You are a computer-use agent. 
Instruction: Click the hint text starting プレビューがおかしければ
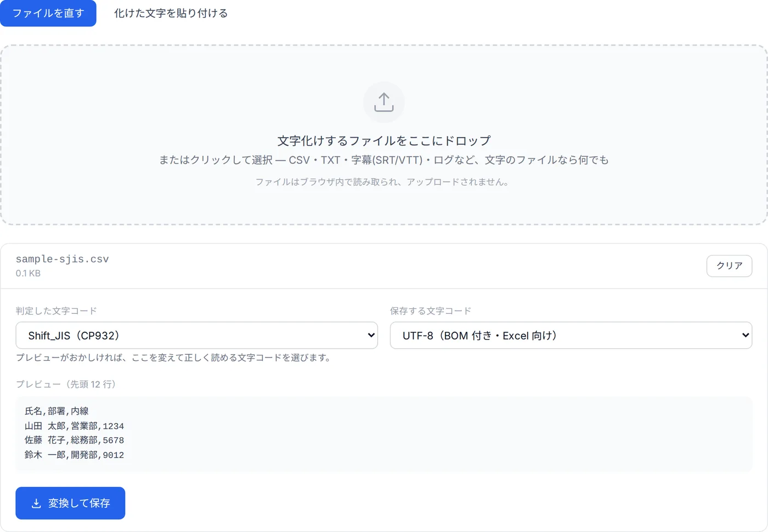[x=173, y=358]
